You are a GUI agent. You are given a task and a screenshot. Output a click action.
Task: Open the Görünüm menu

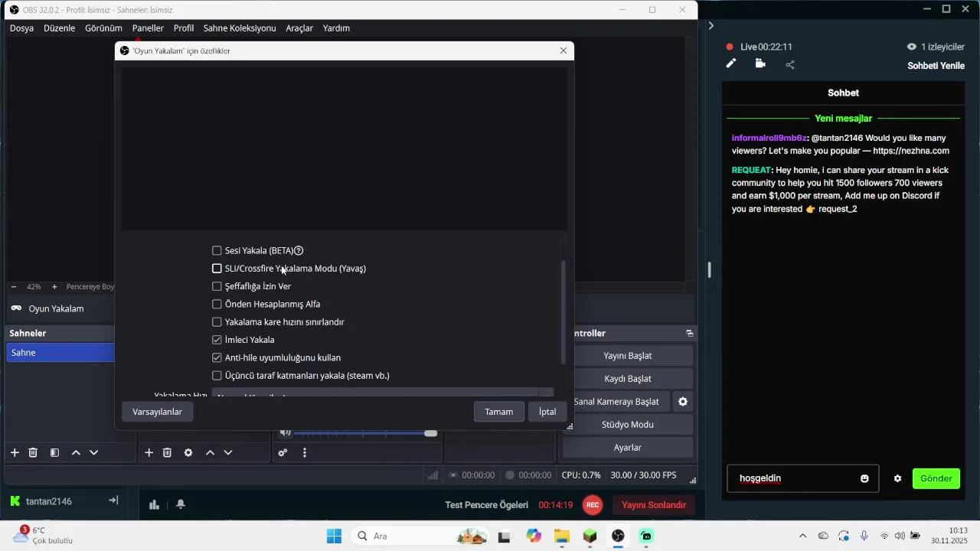click(x=103, y=28)
